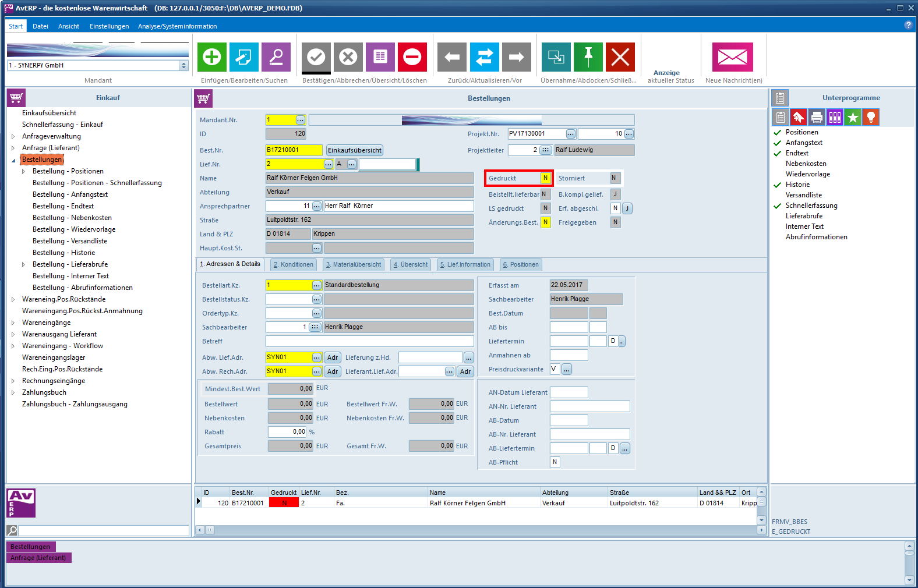Image resolution: width=918 pixels, height=588 pixels.
Task: Click the green Einfügen plus icon
Action: pyautogui.click(x=212, y=57)
